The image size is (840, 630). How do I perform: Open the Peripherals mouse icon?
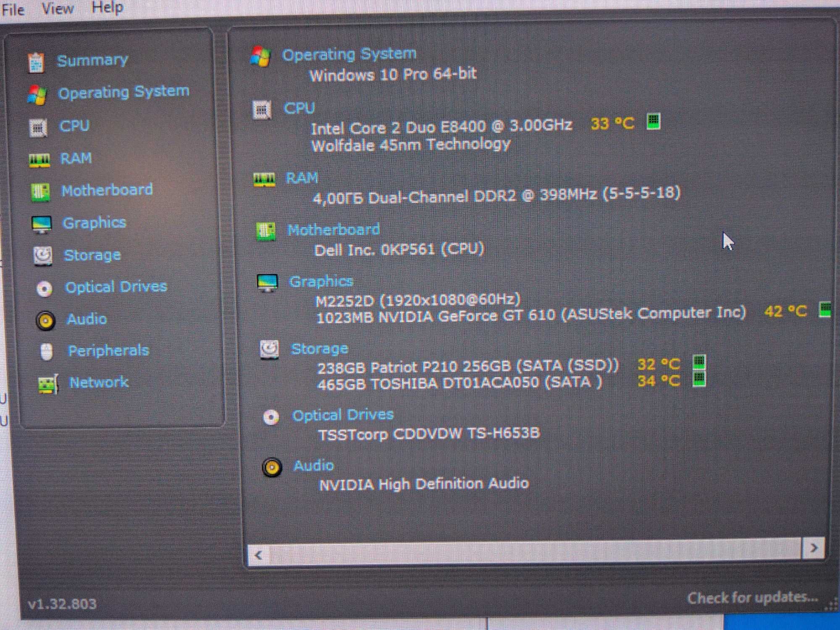click(47, 352)
